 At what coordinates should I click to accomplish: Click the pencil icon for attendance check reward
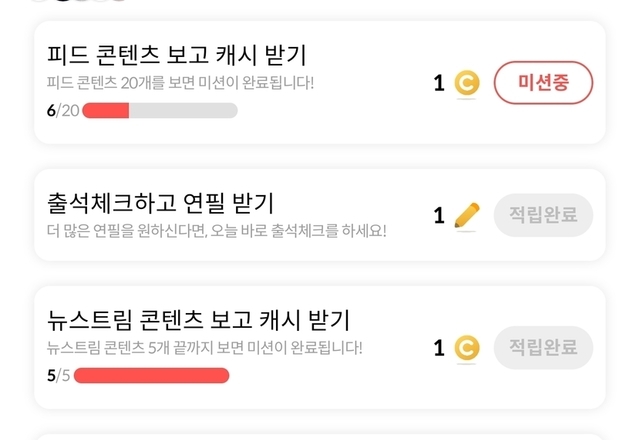tap(466, 215)
